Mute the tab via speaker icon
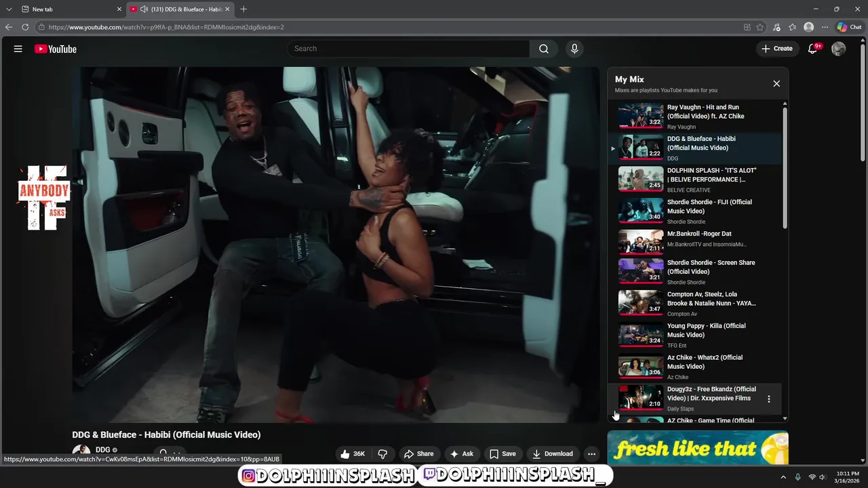This screenshot has height=488, width=868. point(144,9)
